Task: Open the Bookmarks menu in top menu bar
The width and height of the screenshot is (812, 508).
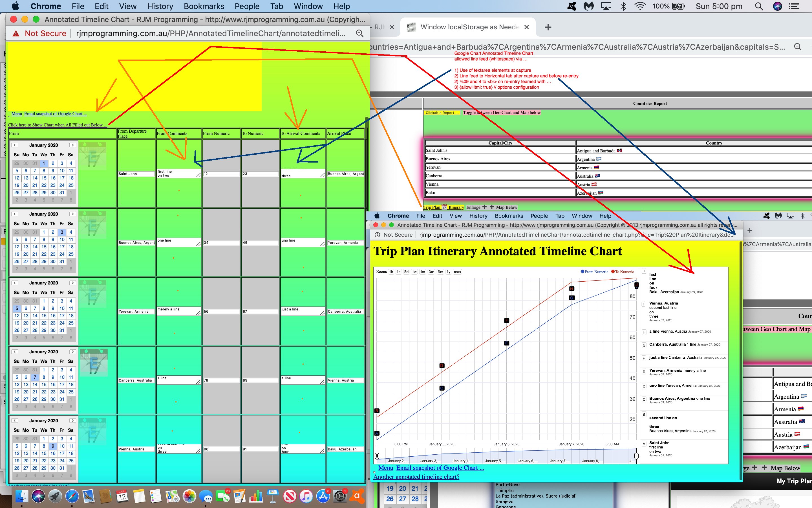Action: tap(204, 6)
